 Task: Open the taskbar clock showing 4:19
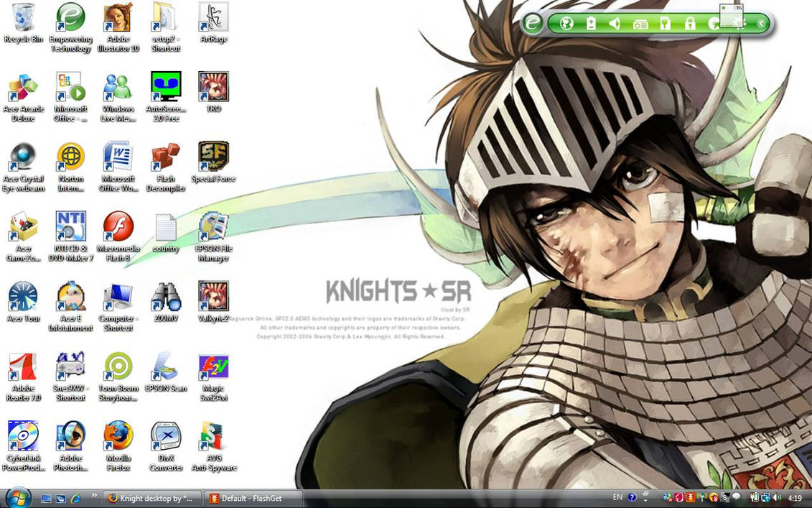pos(795,498)
